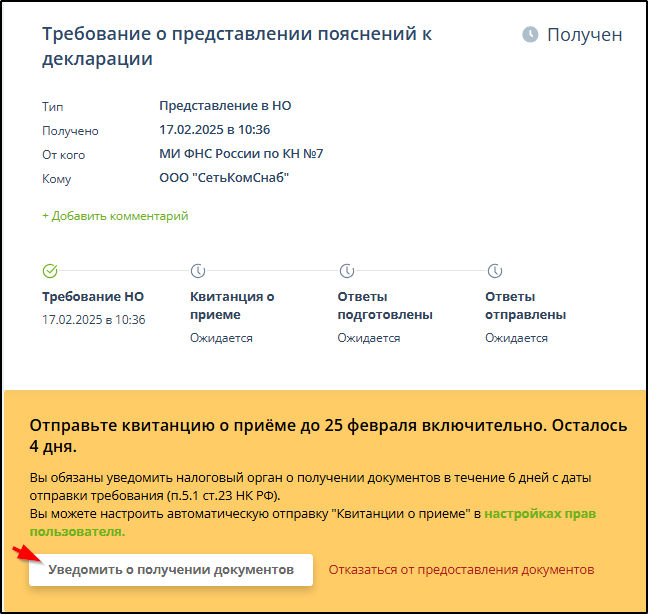
Task: Click the clock icon beside the Получен status
Action: (x=530, y=35)
